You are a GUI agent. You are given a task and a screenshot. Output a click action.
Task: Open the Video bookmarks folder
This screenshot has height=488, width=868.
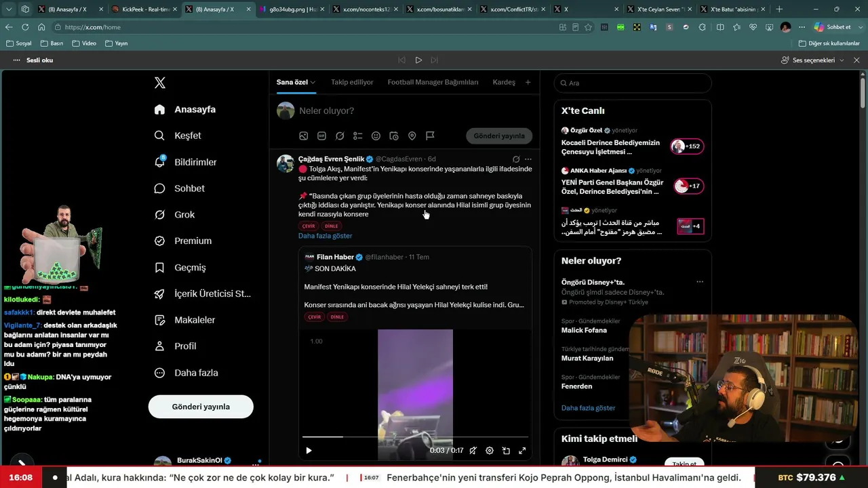coord(84,43)
